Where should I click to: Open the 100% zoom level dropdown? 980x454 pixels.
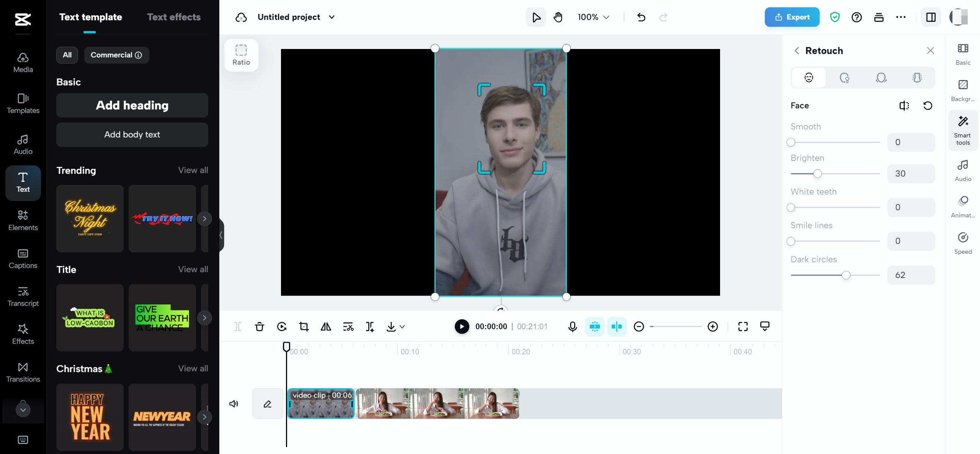coord(593,17)
